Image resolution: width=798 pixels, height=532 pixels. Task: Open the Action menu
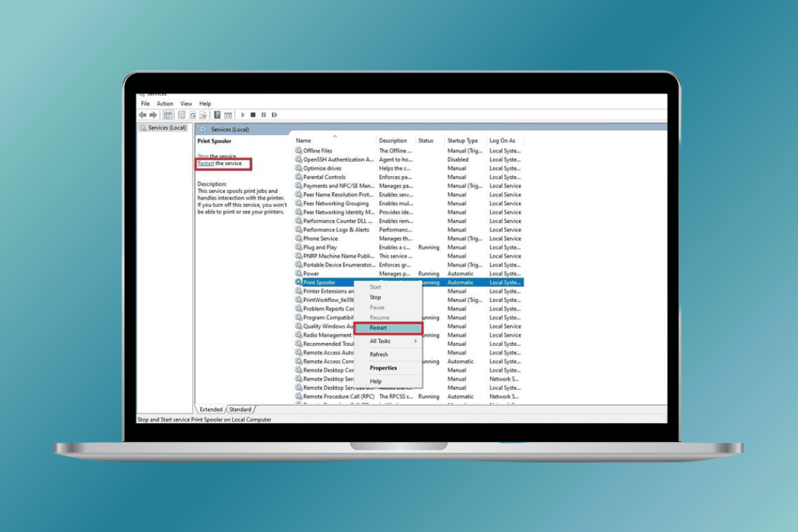tap(165, 104)
